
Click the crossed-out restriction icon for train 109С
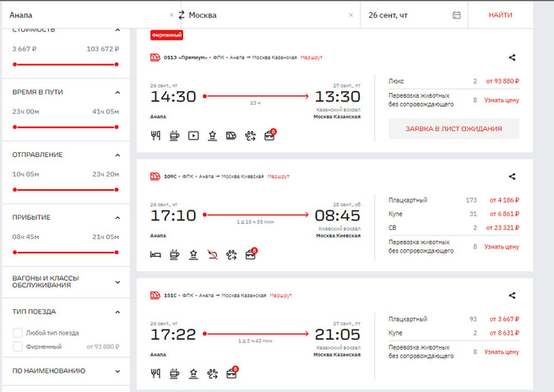212,254
